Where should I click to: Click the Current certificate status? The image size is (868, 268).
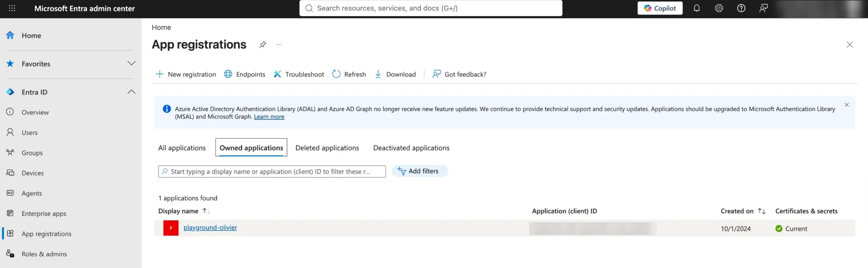[x=791, y=229]
